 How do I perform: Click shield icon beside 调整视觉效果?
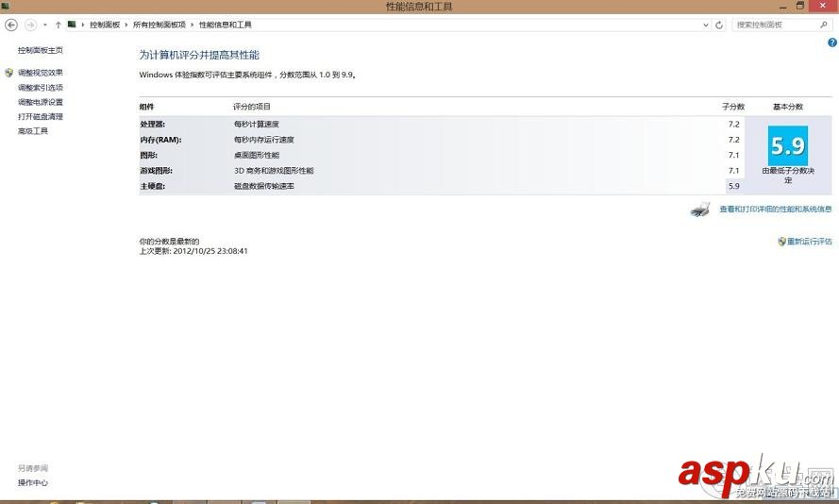(9, 73)
